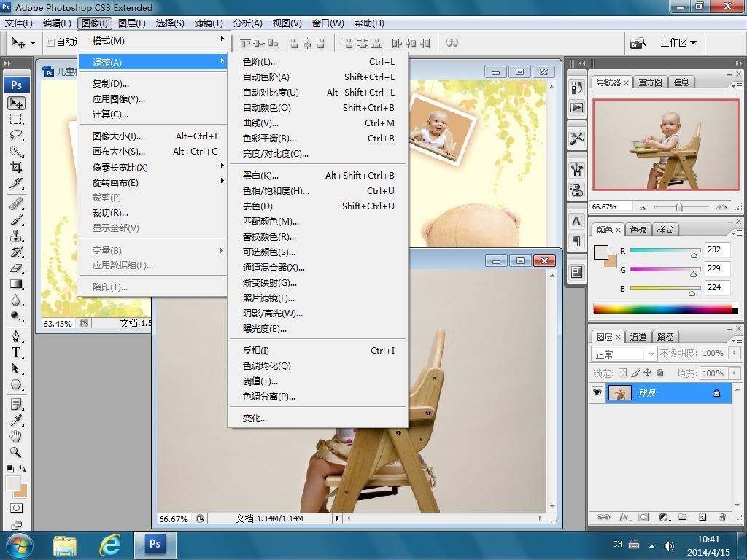Swap foreground and background colors icon
The width and height of the screenshot is (747, 560).
point(23,469)
